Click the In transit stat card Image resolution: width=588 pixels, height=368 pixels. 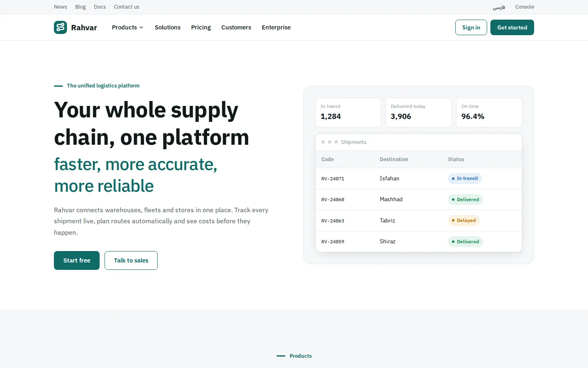(x=348, y=112)
